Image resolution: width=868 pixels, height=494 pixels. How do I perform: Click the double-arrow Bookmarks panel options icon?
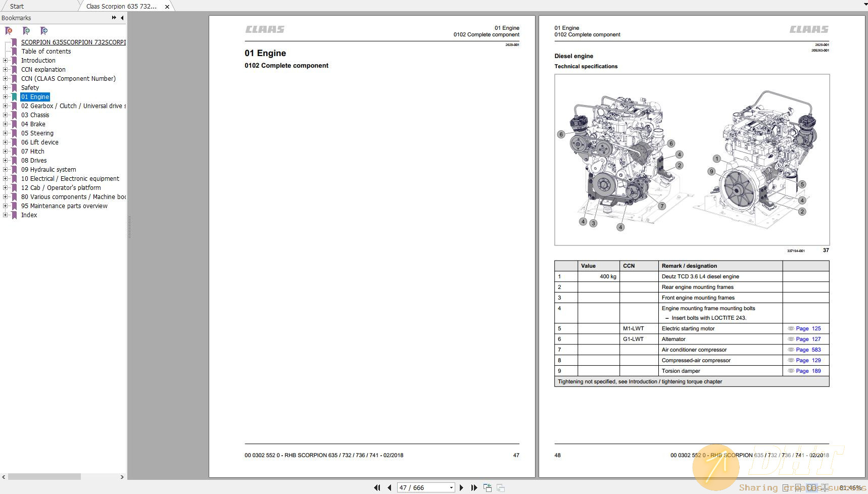point(114,18)
